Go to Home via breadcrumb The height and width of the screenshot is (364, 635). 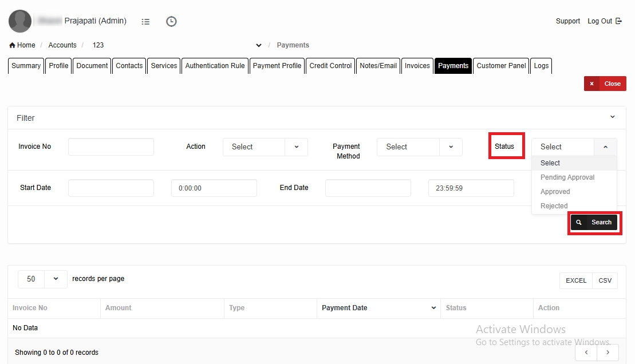[x=22, y=45]
